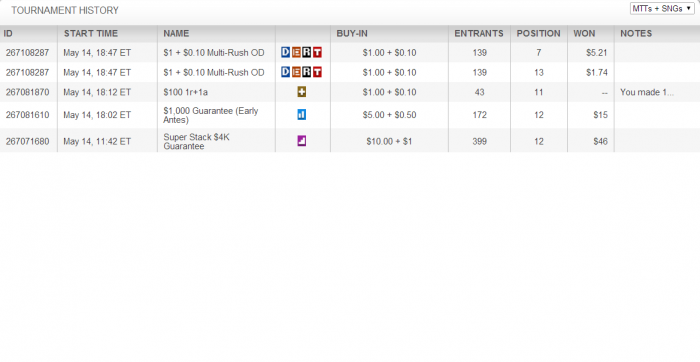Sort by the START TIME column header
700x362 pixels.
coord(91,33)
